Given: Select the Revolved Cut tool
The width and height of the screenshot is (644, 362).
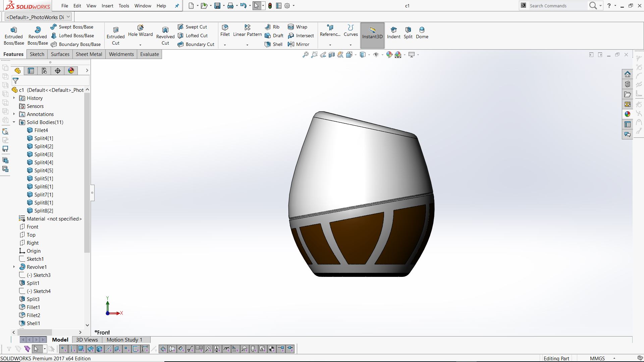Looking at the screenshot, I should click(165, 36).
